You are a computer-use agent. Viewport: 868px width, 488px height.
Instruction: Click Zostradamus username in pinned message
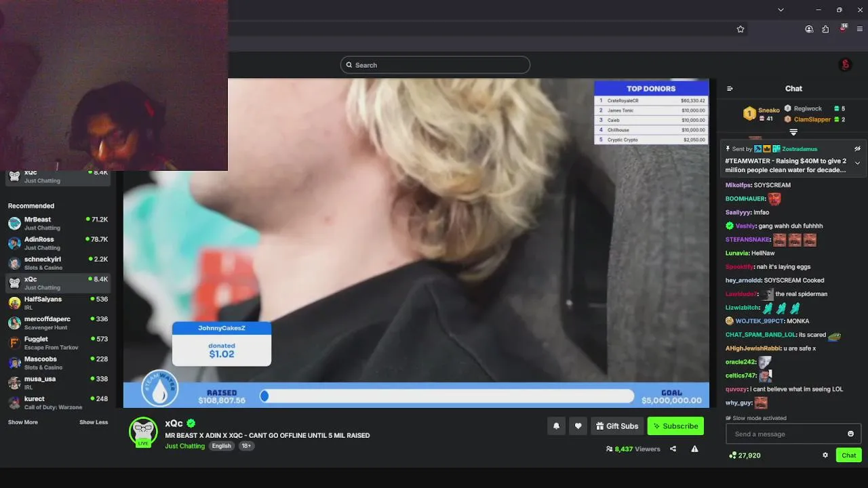click(800, 148)
